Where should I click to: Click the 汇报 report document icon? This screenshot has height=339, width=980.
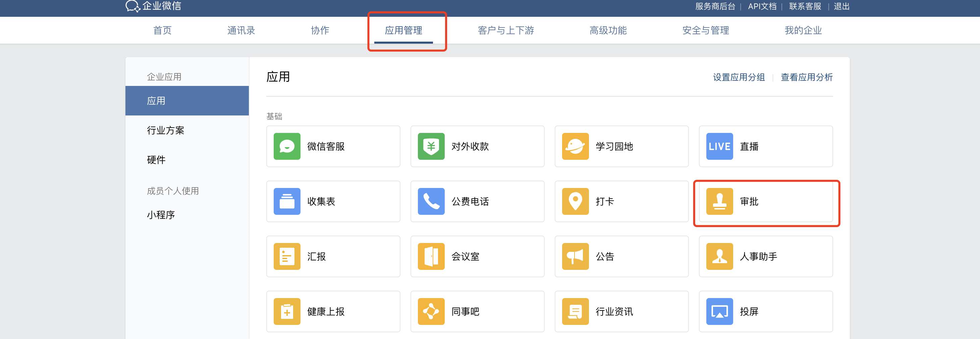[x=287, y=256]
